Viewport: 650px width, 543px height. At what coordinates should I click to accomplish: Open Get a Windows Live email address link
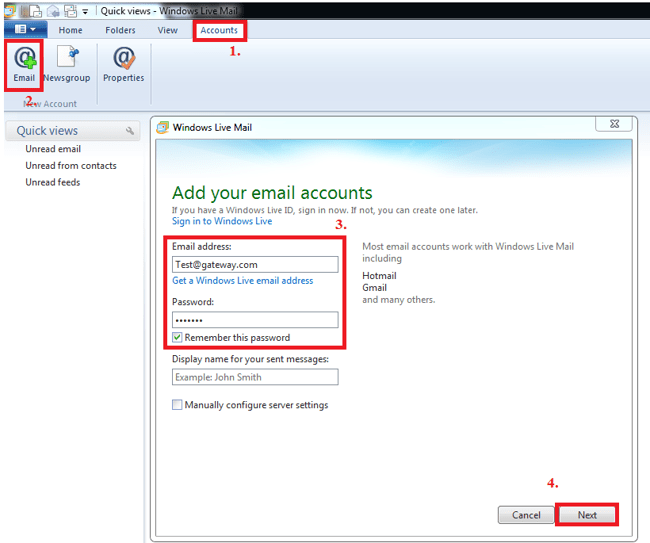243,281
